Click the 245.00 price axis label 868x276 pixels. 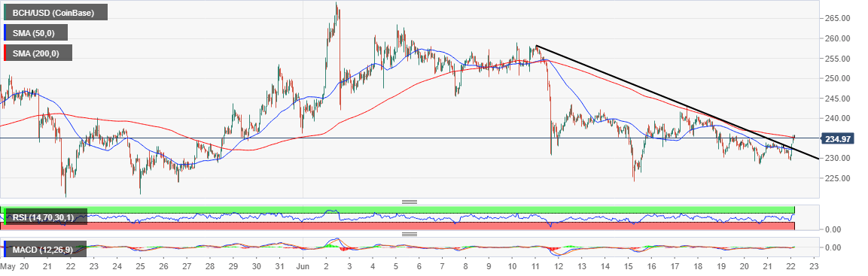(x=839, y=99)
